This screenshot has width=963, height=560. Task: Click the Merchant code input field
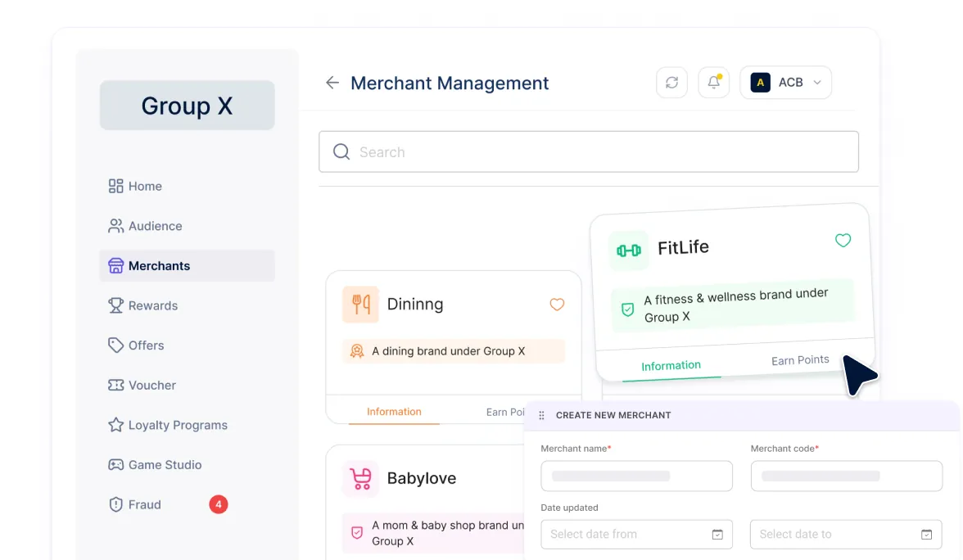click(x=847, y=476)
